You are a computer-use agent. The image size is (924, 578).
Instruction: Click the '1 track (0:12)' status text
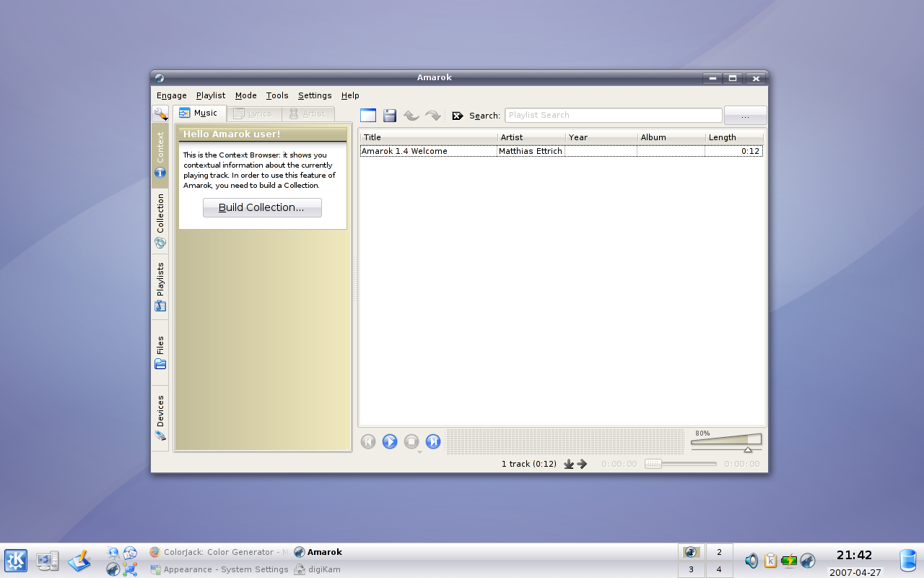(529, 464)
